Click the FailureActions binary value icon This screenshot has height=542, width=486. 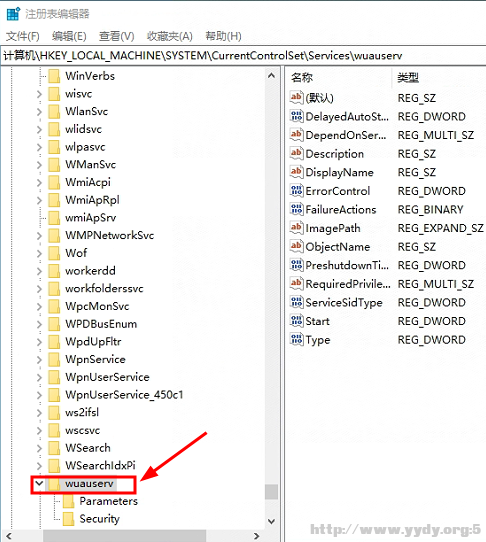297,209
